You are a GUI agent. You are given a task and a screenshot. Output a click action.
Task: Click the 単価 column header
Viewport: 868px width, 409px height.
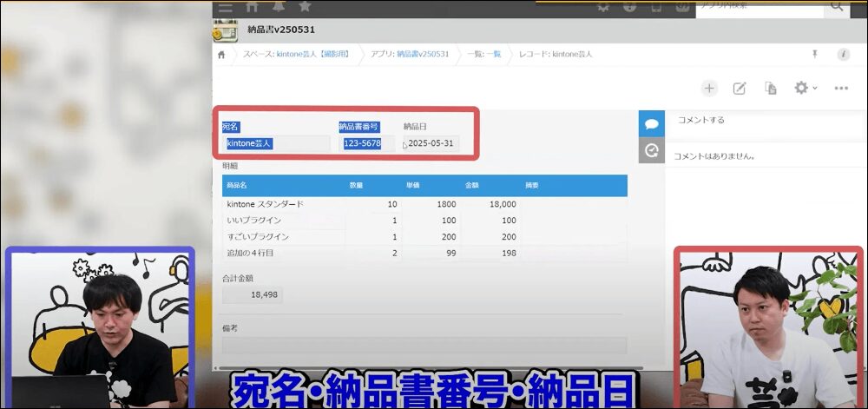click(412, 186)
